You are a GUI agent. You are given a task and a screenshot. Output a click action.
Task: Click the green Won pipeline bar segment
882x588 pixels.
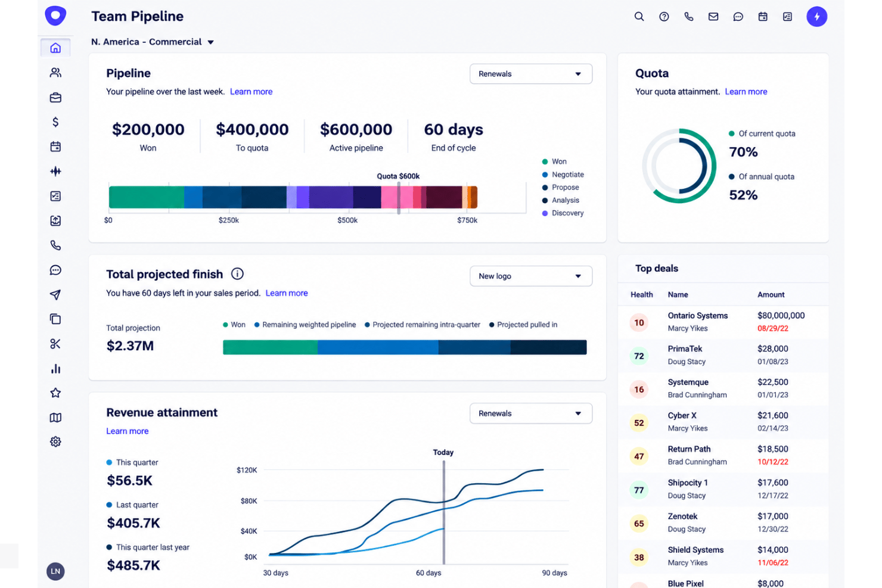click(147, 197)
